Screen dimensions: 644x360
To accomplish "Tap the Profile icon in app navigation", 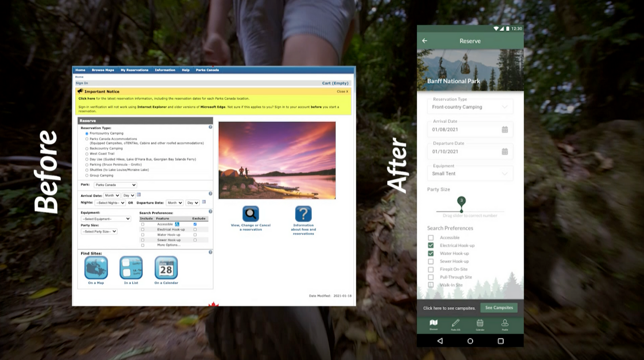I will [x=505, y=323].
